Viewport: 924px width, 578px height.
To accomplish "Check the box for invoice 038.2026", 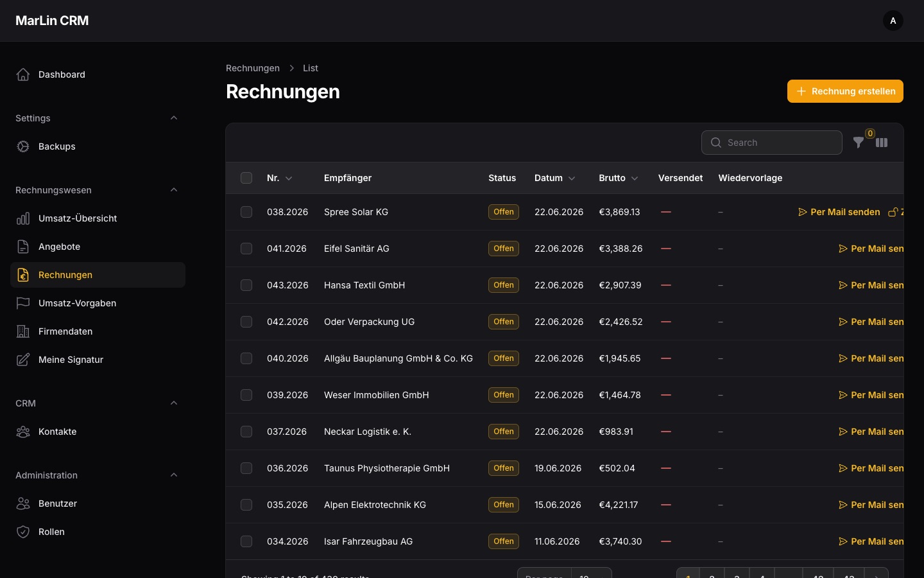I will (x=246, y=212).
